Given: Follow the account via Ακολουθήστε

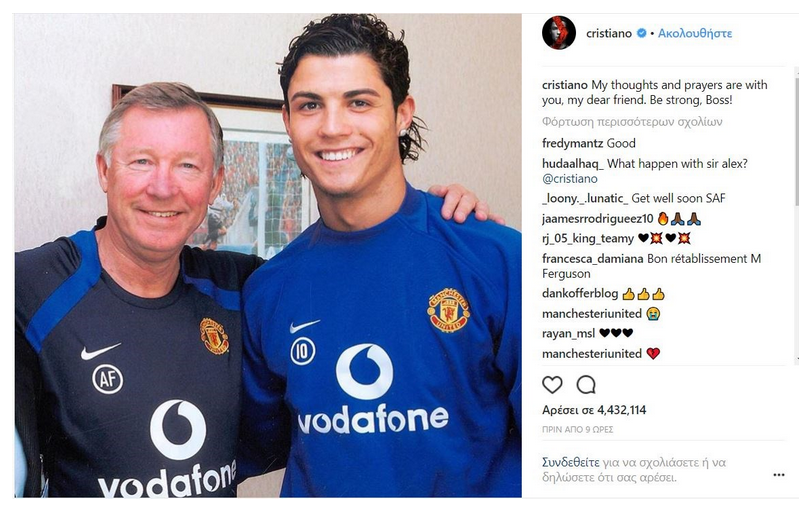Looking at the screenshot, I should coord(695,33).
